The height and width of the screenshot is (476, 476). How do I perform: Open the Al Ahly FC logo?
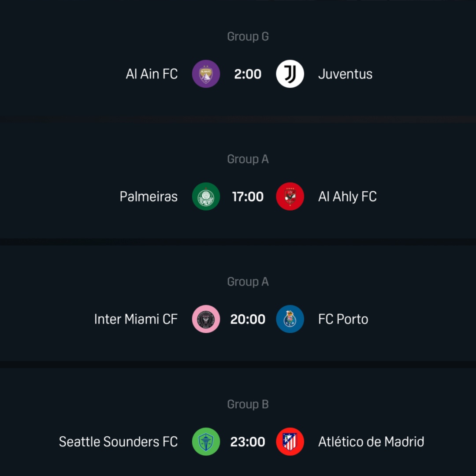coord(290,196)
